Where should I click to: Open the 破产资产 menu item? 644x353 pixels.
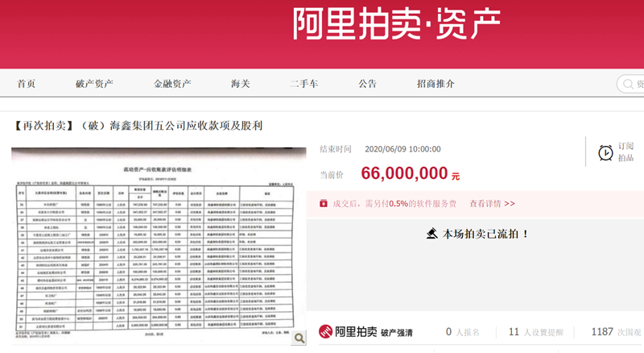tap(94, 84)
